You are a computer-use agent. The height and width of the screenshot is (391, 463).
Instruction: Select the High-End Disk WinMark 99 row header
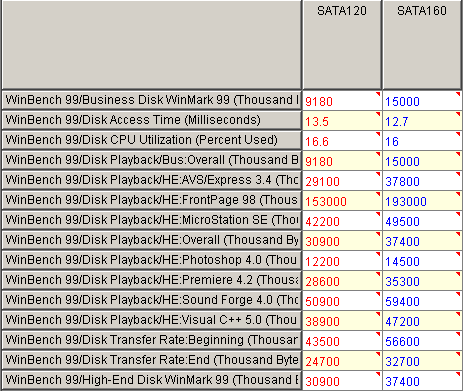coord(151,380)
